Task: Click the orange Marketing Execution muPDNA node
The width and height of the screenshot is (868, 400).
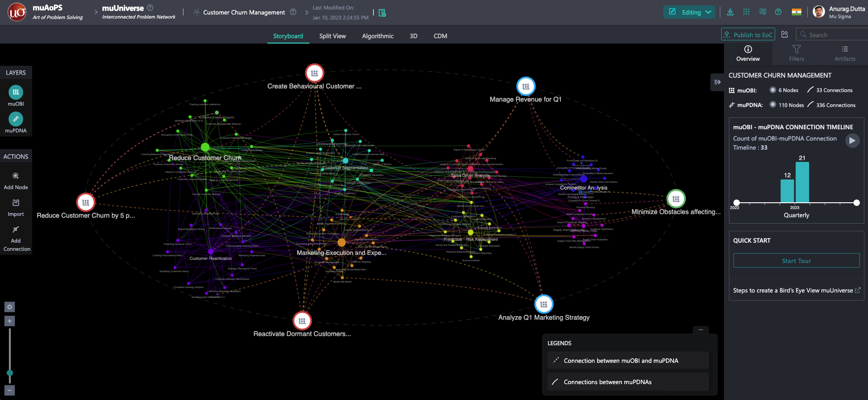Action: click(342, 243)
